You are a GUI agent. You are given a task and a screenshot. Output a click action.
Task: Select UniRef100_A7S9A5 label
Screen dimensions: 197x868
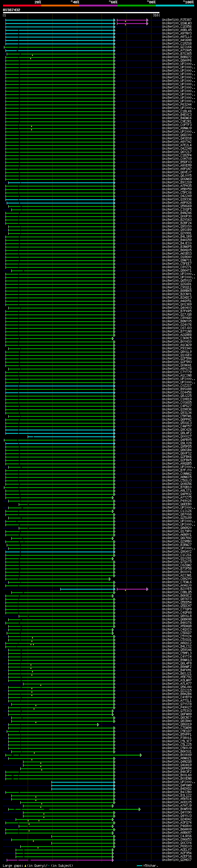(176, 50)
